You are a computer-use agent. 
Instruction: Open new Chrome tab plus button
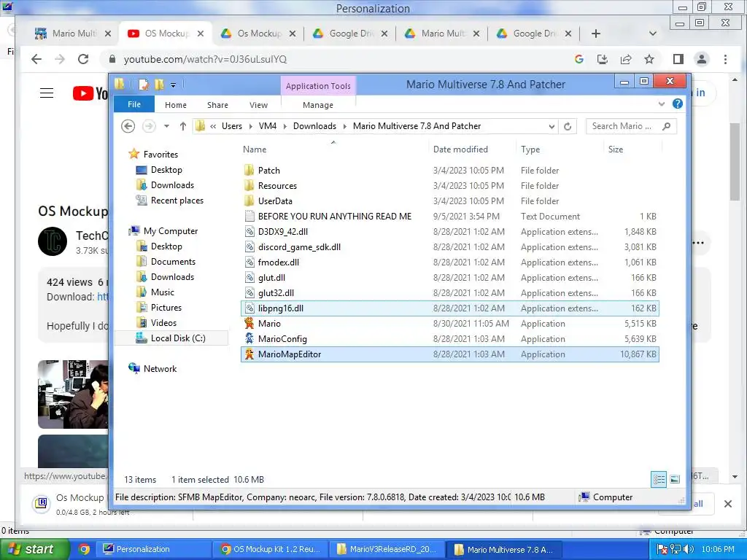tap(595, 34)
